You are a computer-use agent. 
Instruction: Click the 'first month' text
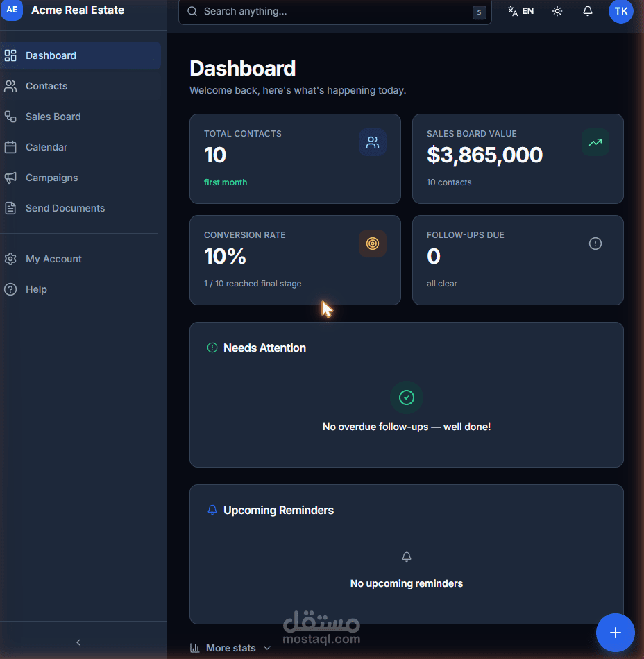coord(226,182)
